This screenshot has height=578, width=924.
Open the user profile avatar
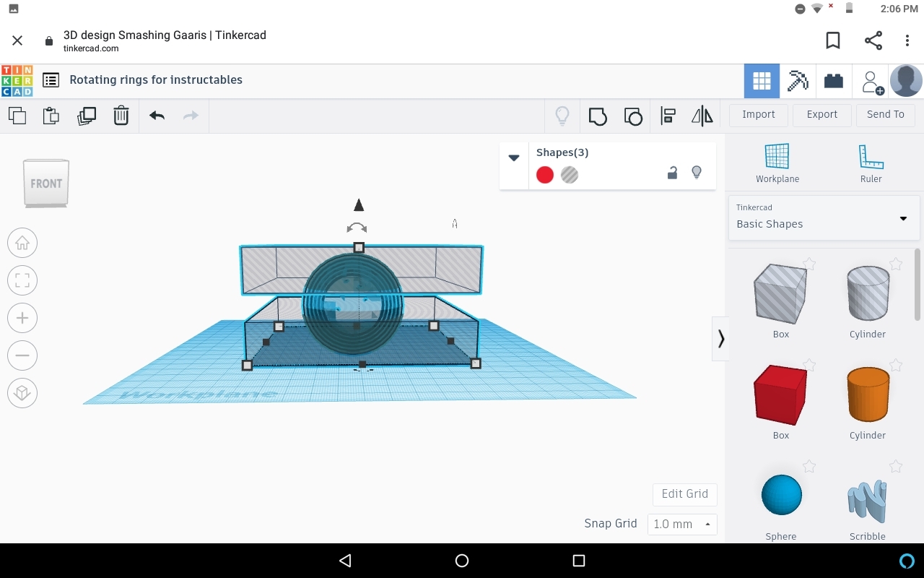[x=906, y=81]
